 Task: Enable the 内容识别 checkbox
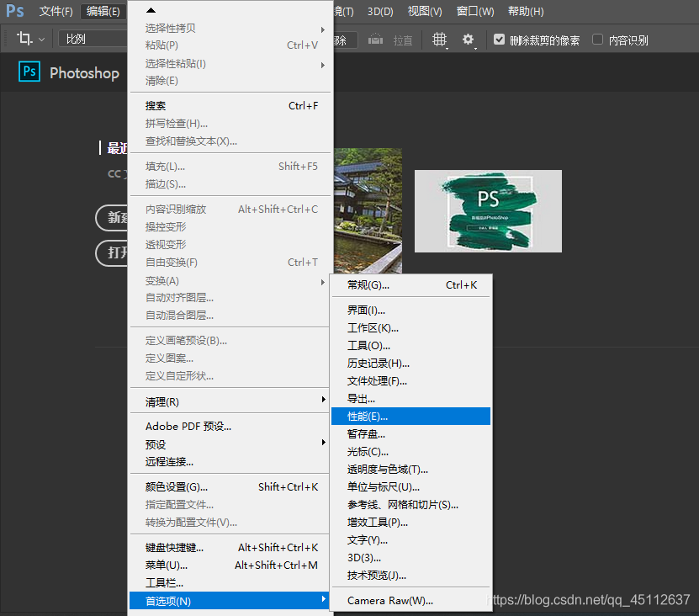597,40
